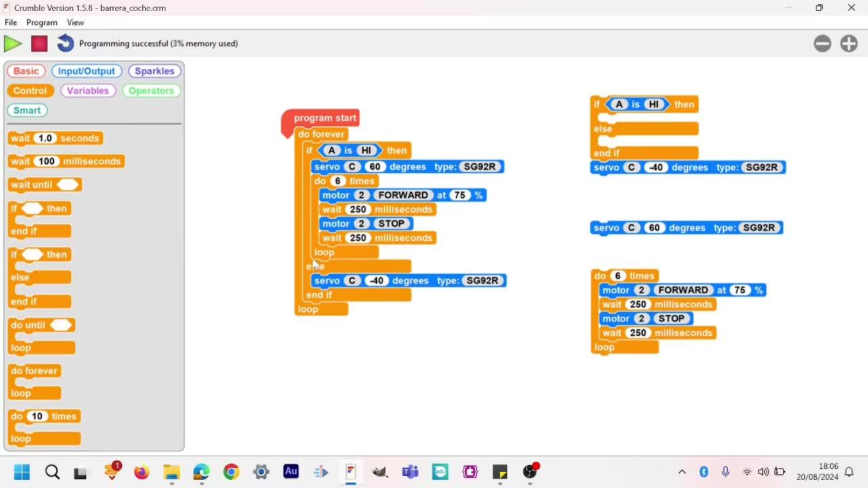The image size is (868, 488).
Task: Open the Program menu
Action: tap(42, 22)
